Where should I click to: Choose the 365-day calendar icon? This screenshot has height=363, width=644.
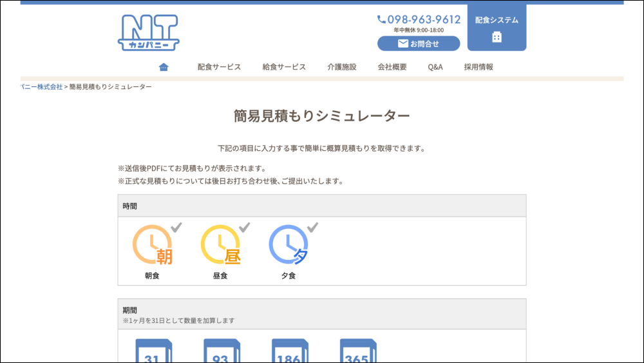coord(357,351)
